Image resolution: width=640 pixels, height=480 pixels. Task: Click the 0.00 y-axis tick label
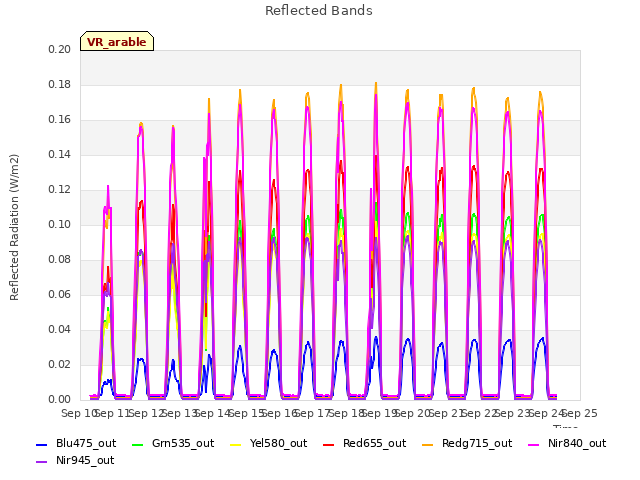click(x=60, y=400)
